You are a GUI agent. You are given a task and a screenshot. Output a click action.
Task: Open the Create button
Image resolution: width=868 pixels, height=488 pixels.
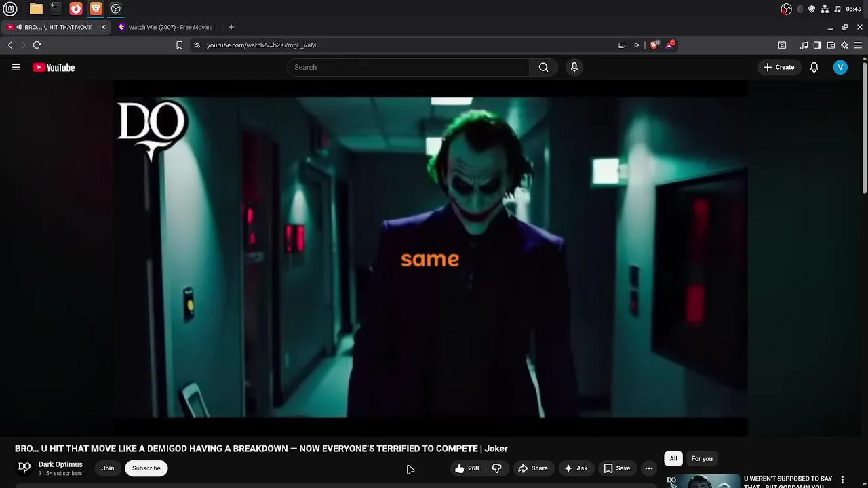(778, 67)
